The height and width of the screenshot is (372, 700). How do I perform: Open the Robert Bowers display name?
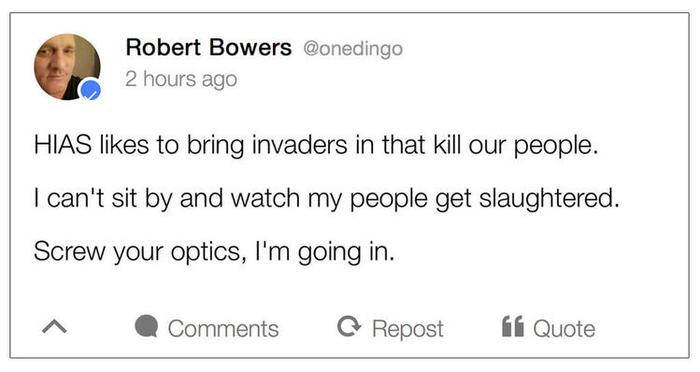[x=208, y=47]
